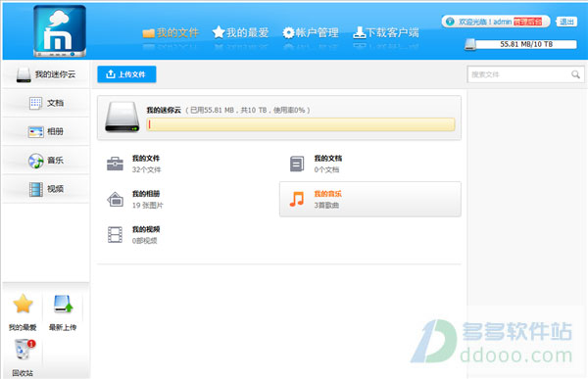The width and height of the screenshot is (588, 379).
Task: Click the 音乐 globe note icon
Action: 35,161
